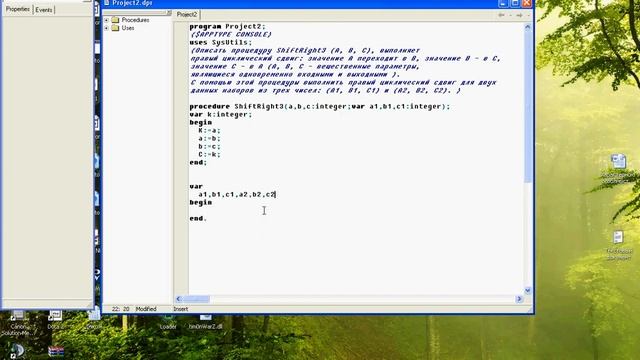Click the Loader desktop icon
The image size is (640, 360).
point(168,322)
